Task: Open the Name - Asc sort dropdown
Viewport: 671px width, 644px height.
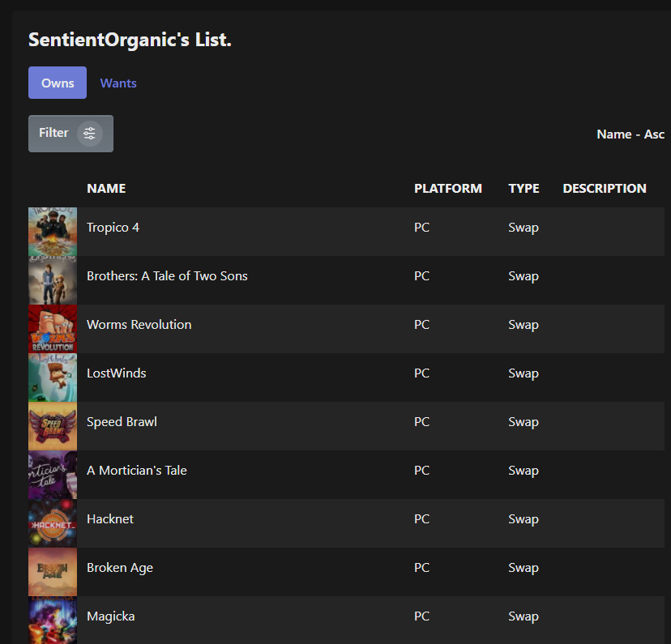Action: coord(630,134)
